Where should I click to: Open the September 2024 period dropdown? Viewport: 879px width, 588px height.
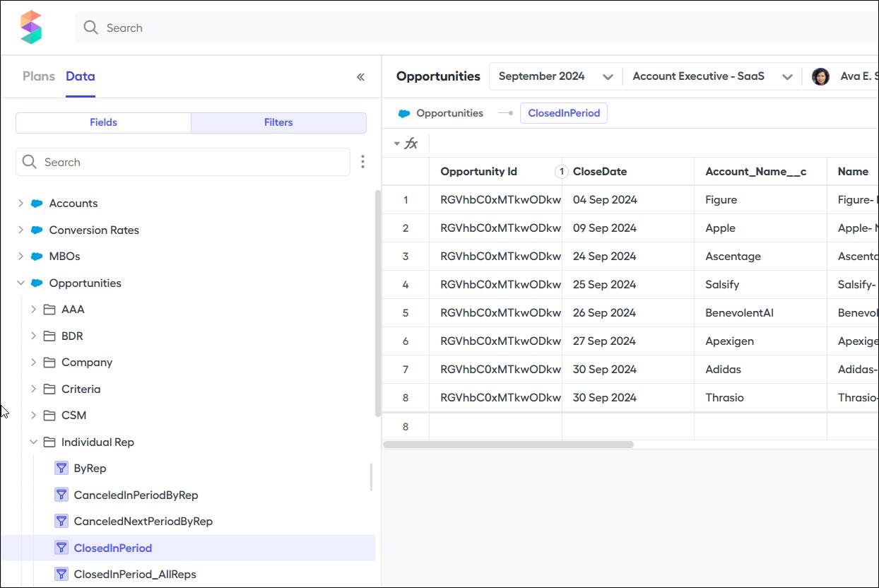(x=555, y=76)
